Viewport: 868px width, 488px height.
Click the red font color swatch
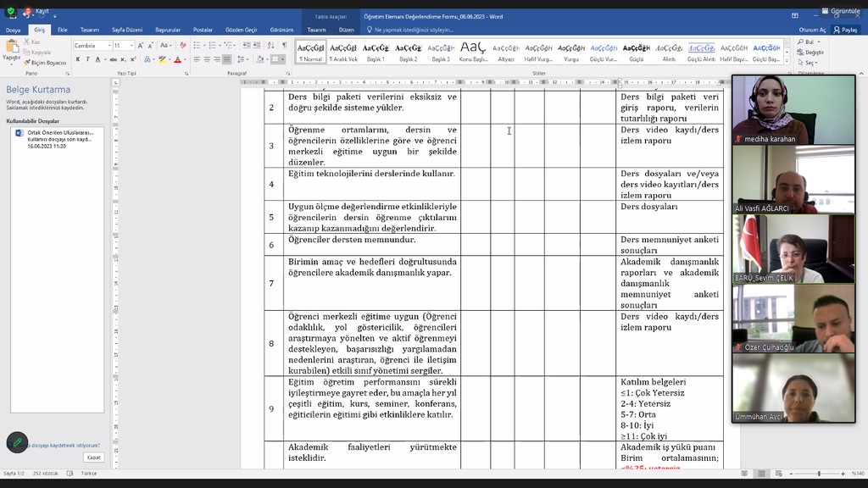coord(178,59)
